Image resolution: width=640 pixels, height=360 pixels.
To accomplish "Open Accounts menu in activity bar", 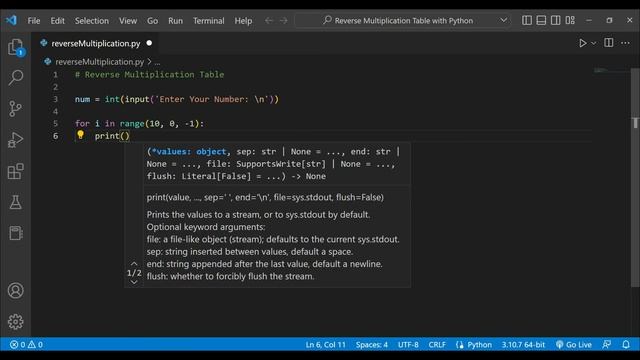I will [x=16, y=291].
